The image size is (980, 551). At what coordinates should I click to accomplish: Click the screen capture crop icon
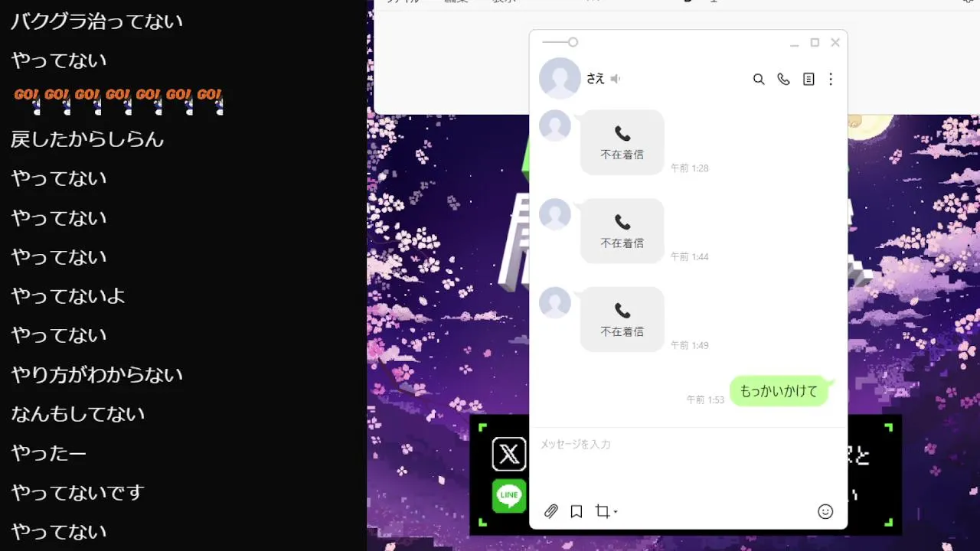click(x=603, y=511)
